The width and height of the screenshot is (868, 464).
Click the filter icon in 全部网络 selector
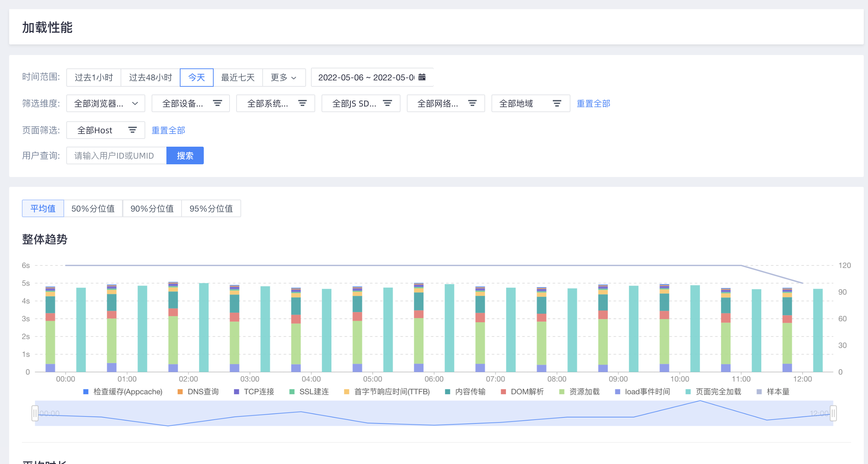(472, 103)
